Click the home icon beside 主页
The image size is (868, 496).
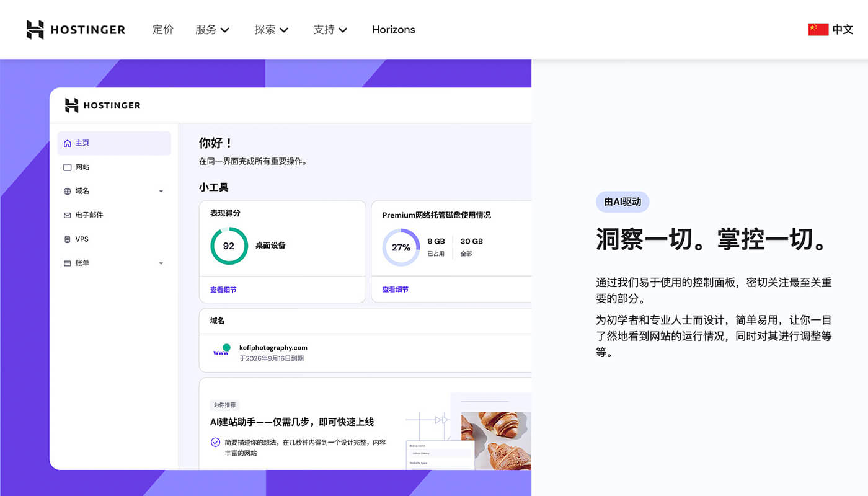(x=68, y=143)
